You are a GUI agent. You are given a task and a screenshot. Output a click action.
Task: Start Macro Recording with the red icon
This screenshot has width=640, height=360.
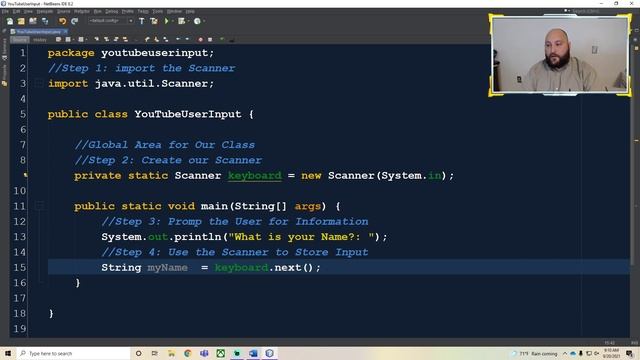[200, 39]
